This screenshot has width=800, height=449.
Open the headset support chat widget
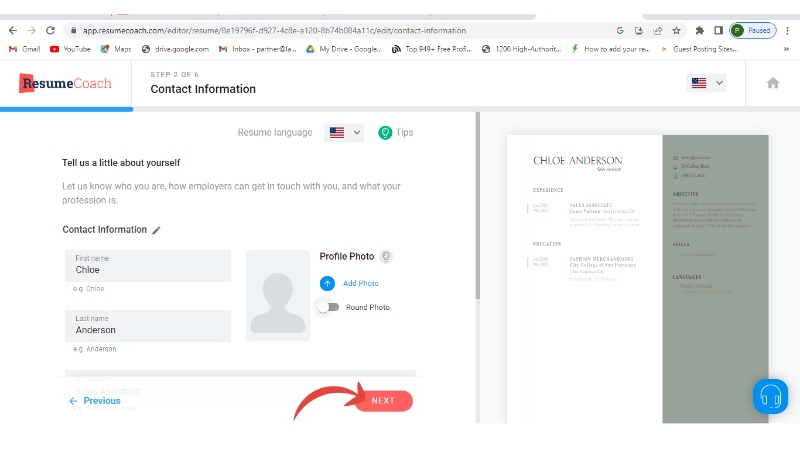[770, 394]
